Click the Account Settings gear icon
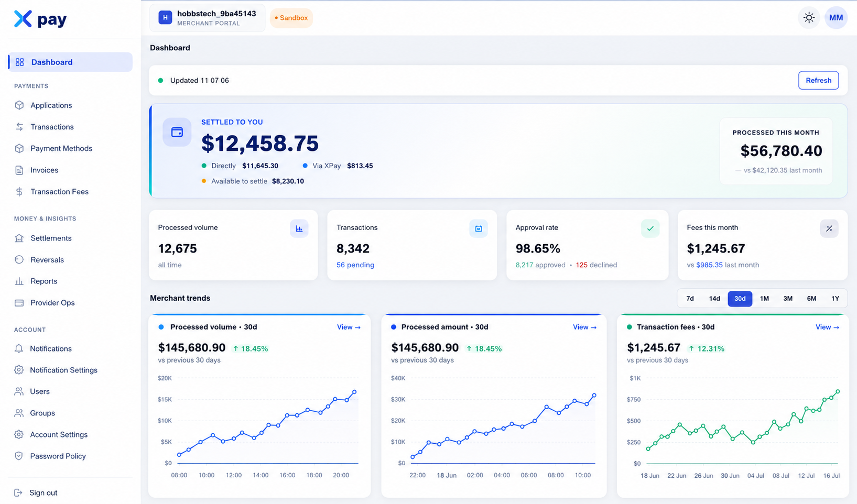Image resolution: width=857 pixels, height=504 pixels. [19, 434]
